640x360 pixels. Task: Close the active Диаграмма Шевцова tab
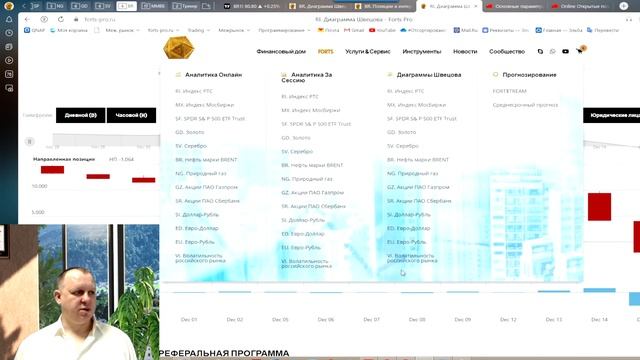coord(476,6)
